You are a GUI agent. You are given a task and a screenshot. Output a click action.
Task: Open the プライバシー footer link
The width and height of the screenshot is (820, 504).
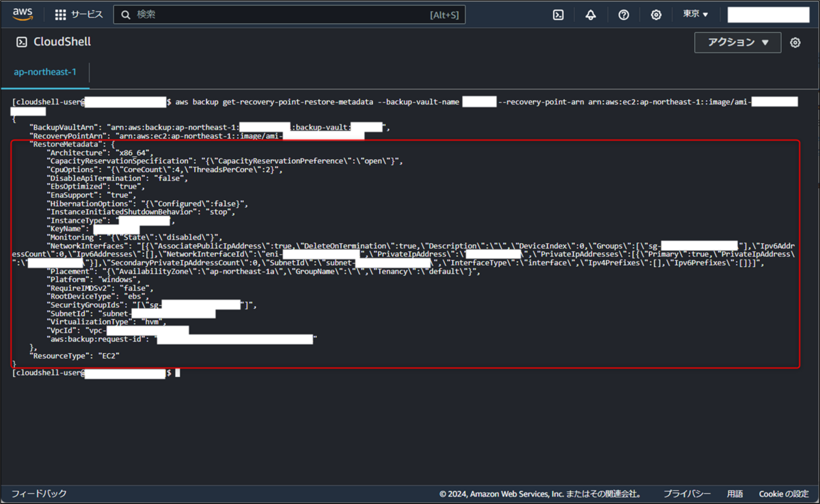(687, 494)
